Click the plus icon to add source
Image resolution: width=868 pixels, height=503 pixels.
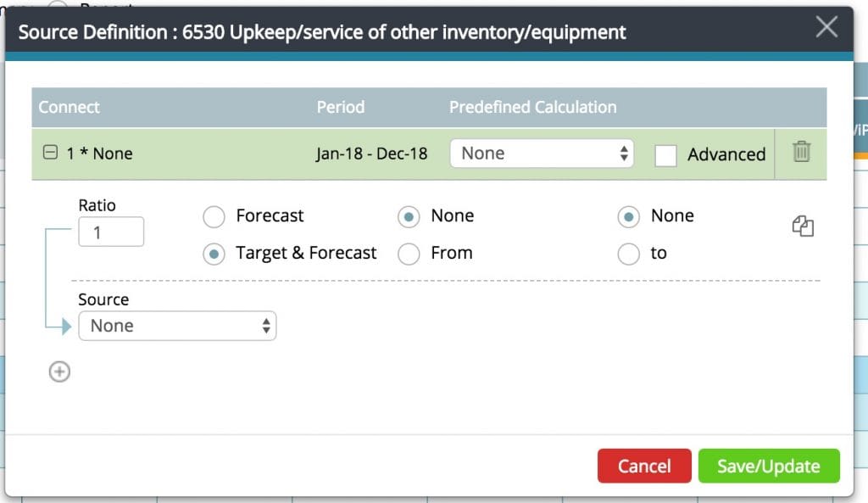coord(59,372)
